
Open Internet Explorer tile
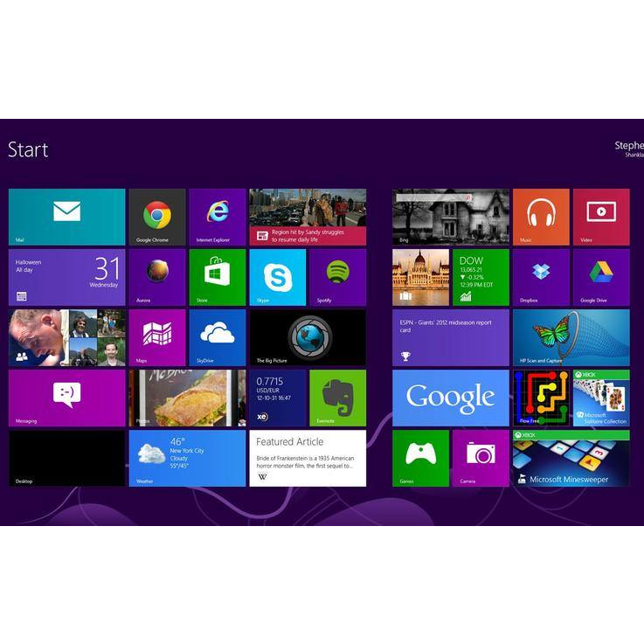tap(218, 217)
